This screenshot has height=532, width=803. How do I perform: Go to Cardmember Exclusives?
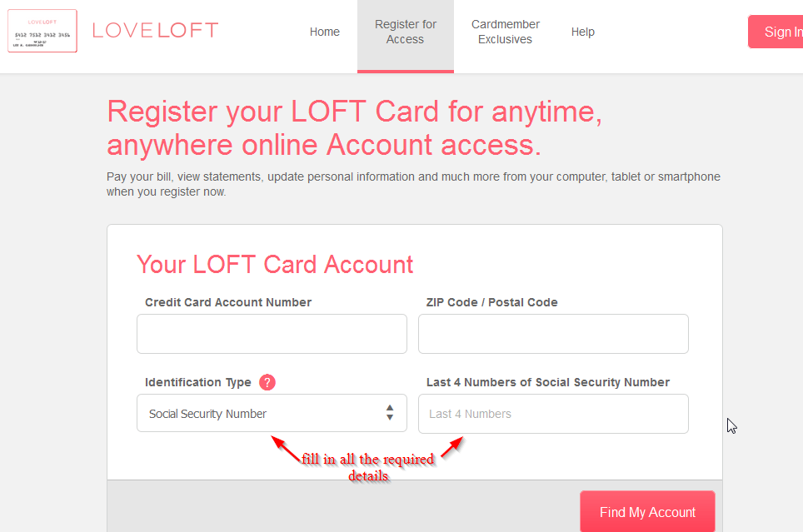click(505, 32)
